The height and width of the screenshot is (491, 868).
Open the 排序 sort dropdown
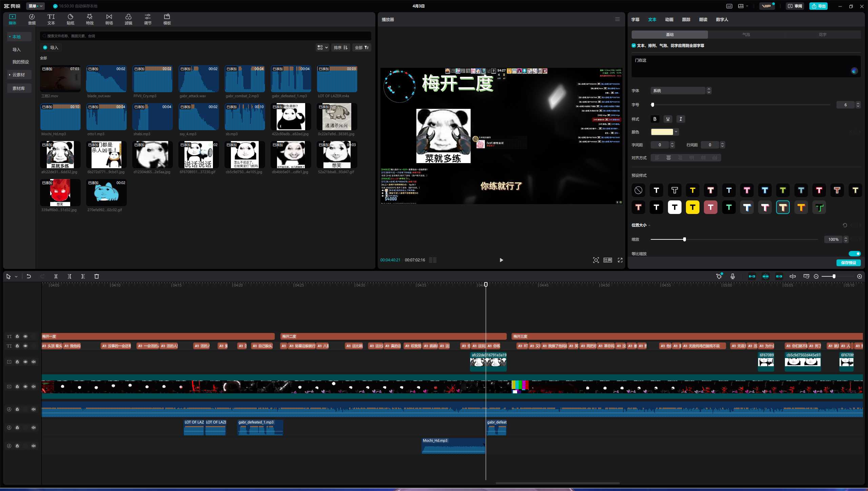tap(340, 47)
